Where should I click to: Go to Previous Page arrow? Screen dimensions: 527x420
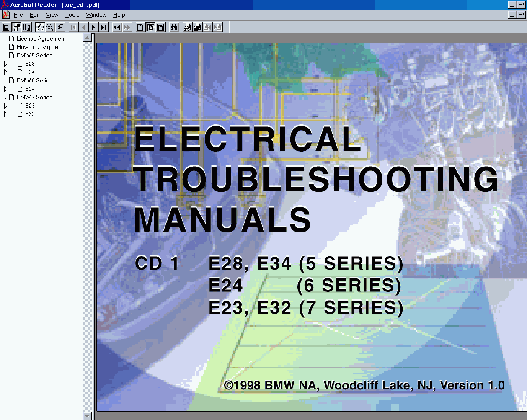click(x=83, y=27)
